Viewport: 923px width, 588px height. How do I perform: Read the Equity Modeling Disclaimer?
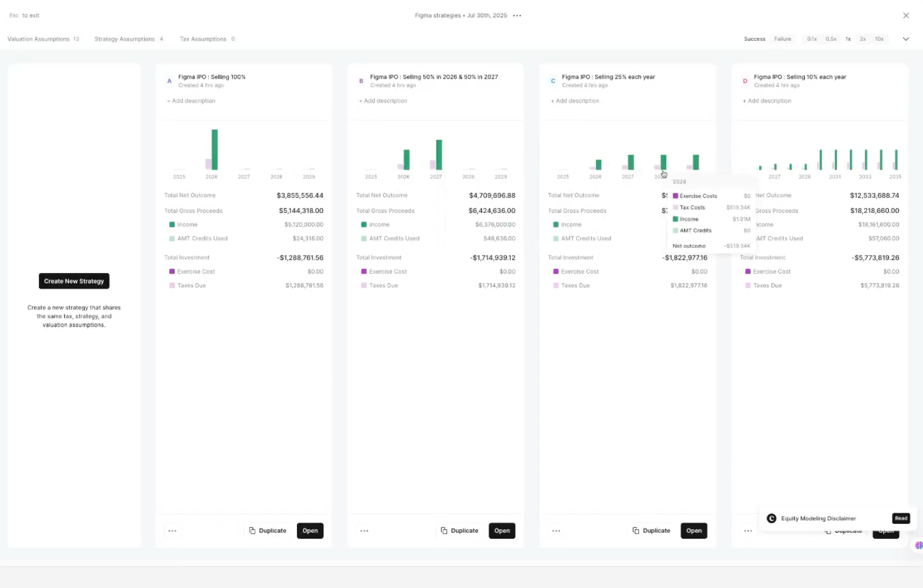point(901,518)
